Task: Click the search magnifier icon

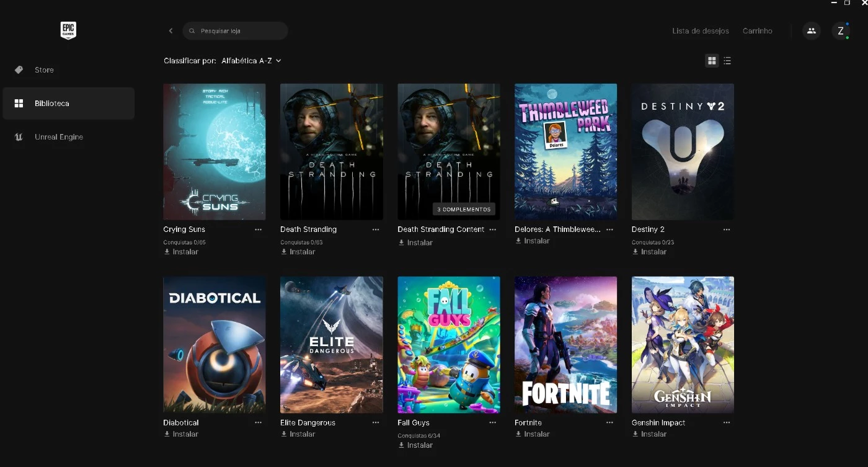Action: click(192, 30)
